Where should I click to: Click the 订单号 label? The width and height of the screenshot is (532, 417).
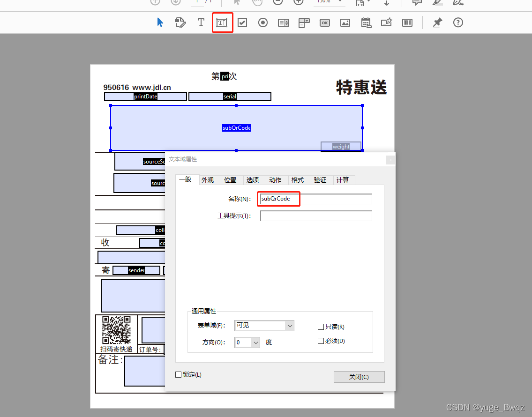pos(150,350)
